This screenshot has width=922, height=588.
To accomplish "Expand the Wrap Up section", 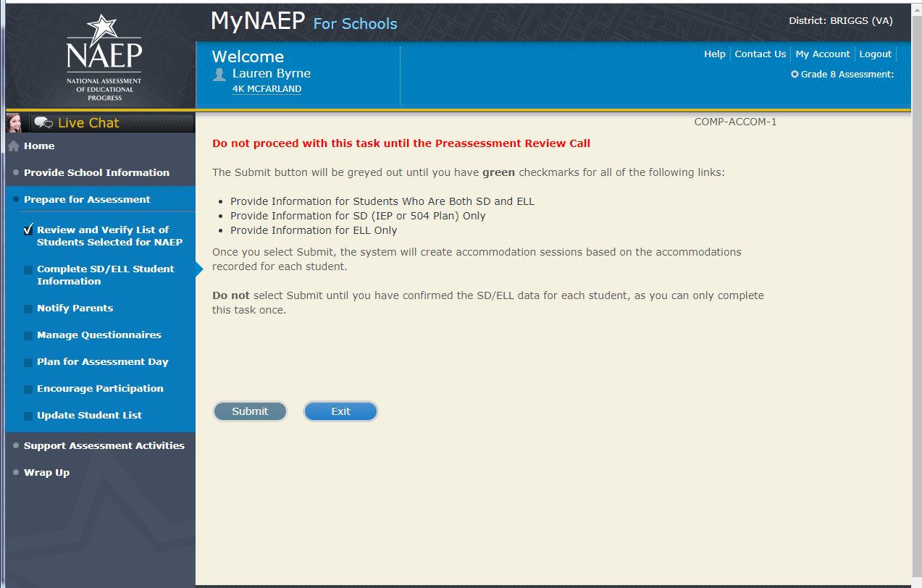I will (x=46, y=472).
